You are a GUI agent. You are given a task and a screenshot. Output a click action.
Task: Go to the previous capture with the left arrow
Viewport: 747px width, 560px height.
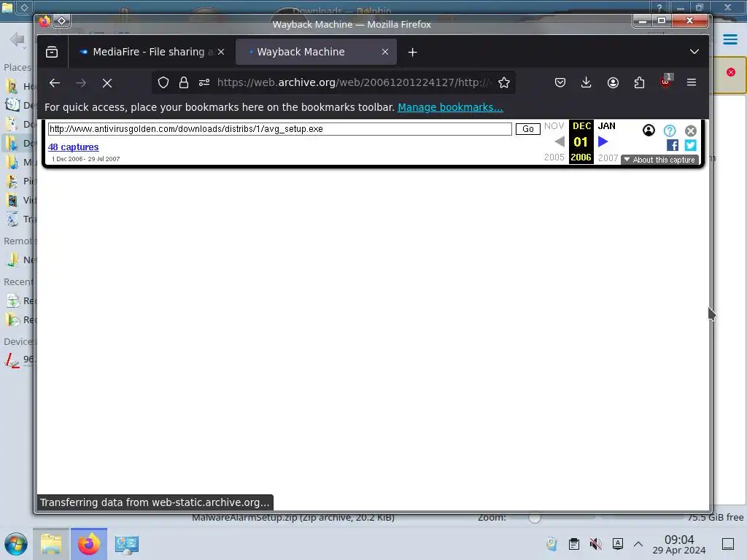click(x=560, y=141)
